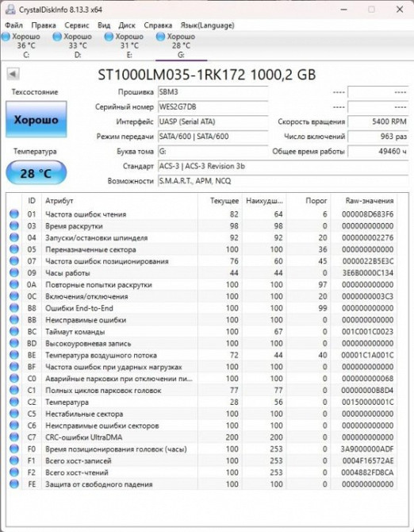The width and height of the screenshot is (414, 532).
Task: Click the 28 °C temperature button
Action: point(36,173)
